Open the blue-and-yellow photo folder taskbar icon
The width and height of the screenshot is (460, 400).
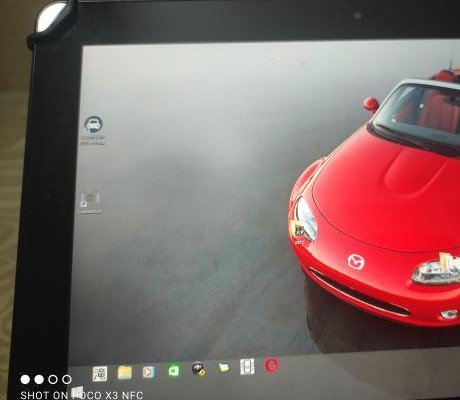(x=125, y=373)
